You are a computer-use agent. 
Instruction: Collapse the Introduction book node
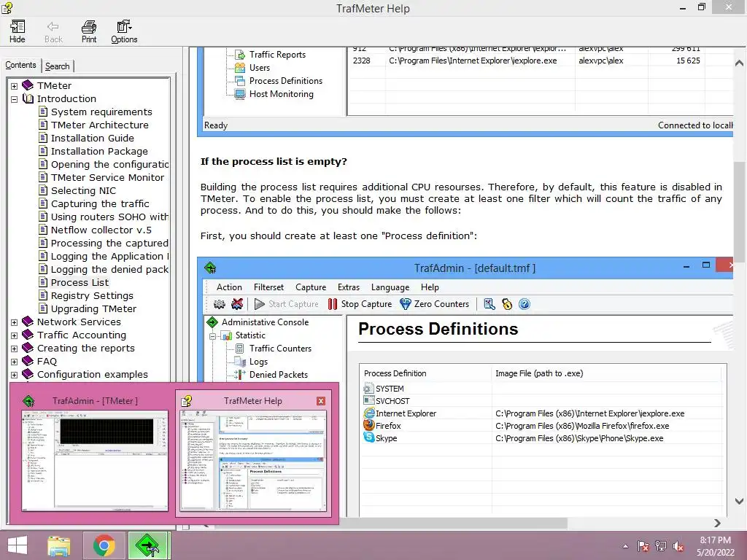(15, 99)
